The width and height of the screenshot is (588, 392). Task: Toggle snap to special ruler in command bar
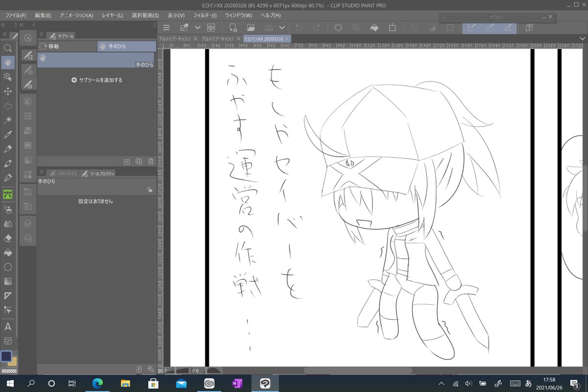tap(489, 27)
